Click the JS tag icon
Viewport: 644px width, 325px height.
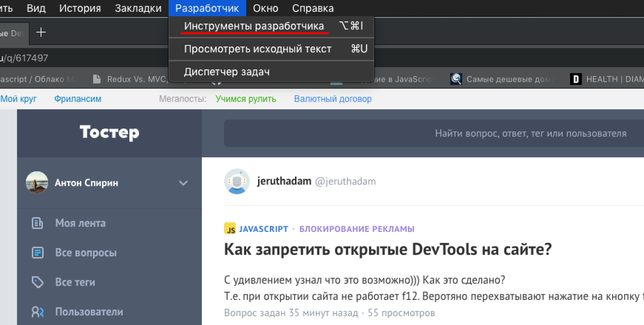coord(230,229)
